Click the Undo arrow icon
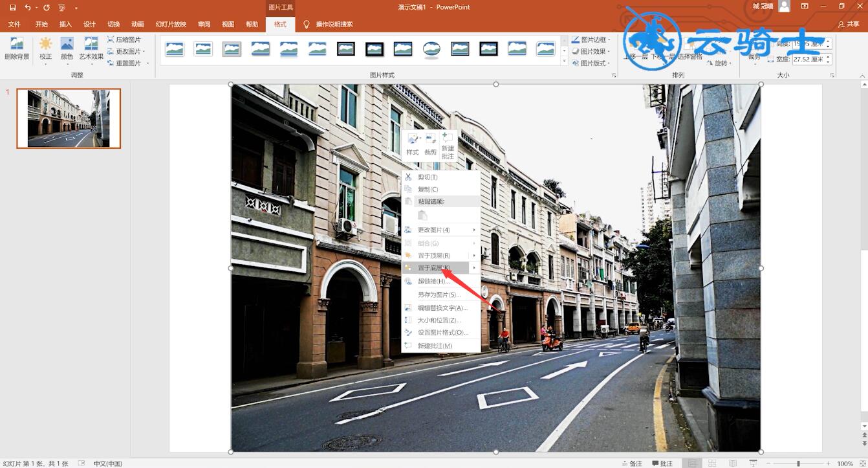 [x=27, y=8]
